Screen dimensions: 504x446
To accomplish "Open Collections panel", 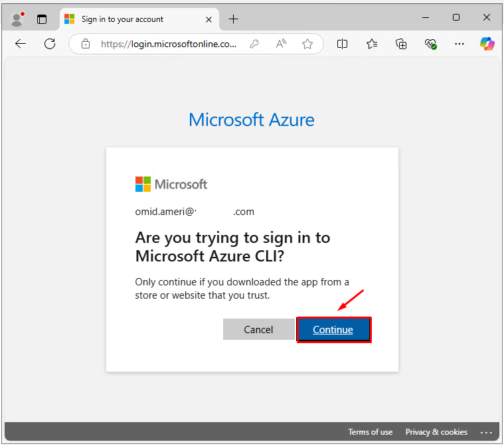I will tap(401, 44).
